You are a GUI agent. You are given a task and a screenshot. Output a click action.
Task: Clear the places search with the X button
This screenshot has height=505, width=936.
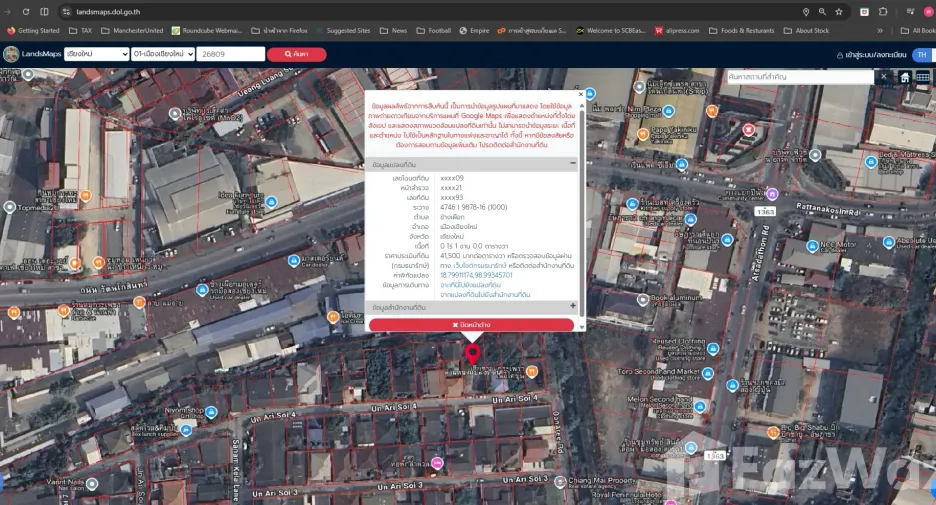pos(884,76)
